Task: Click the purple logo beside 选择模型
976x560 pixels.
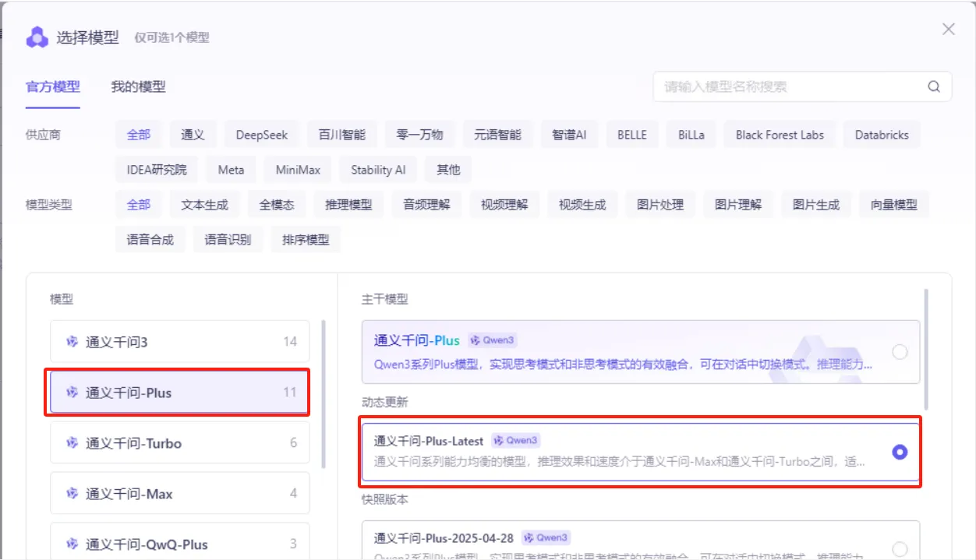Action: [x=37, y=37]
